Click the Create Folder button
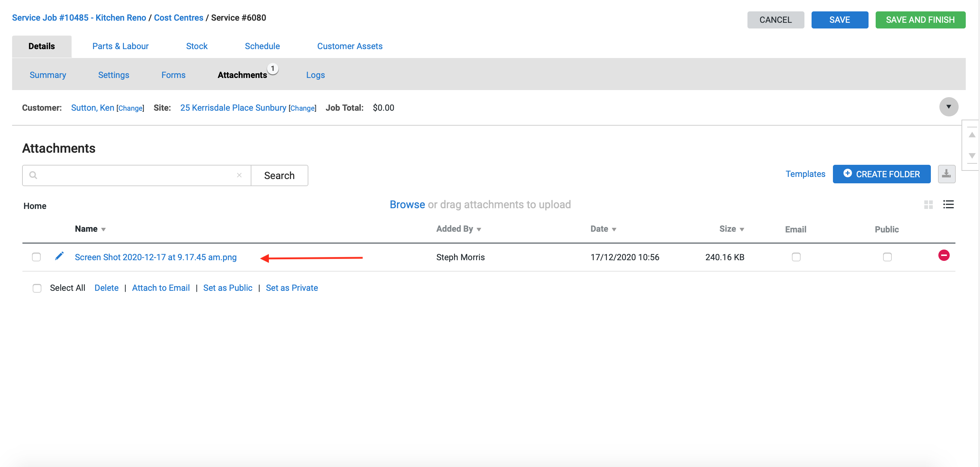This screenshot has height=467, width=980. click(881, 174)
